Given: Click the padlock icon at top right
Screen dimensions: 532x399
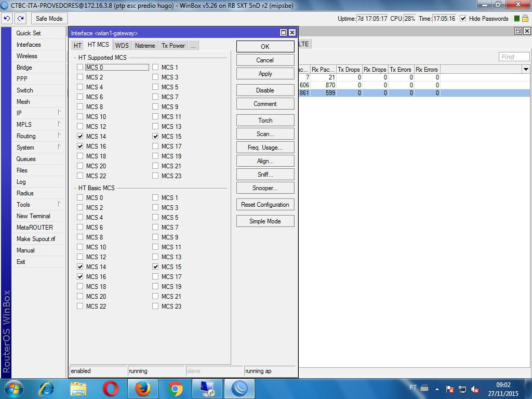Looking at the screenshot, I should click(x=525, y=18).
